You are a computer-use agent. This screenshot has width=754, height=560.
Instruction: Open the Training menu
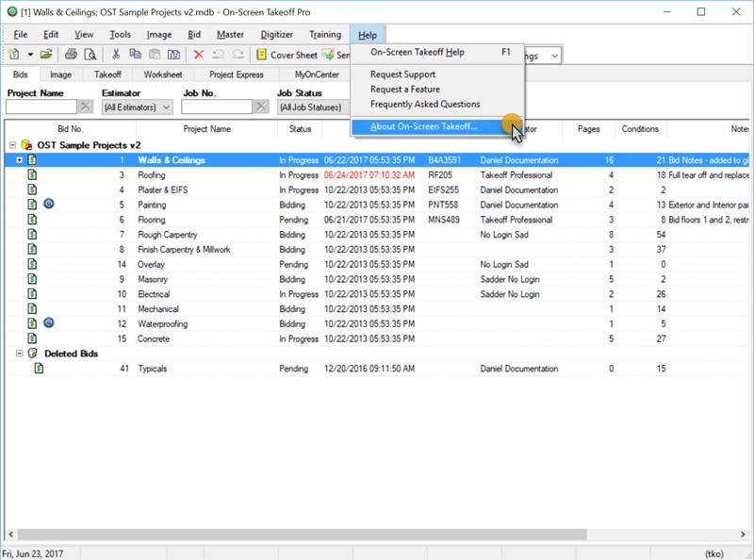pyautogui.click(x=325, y=35)
